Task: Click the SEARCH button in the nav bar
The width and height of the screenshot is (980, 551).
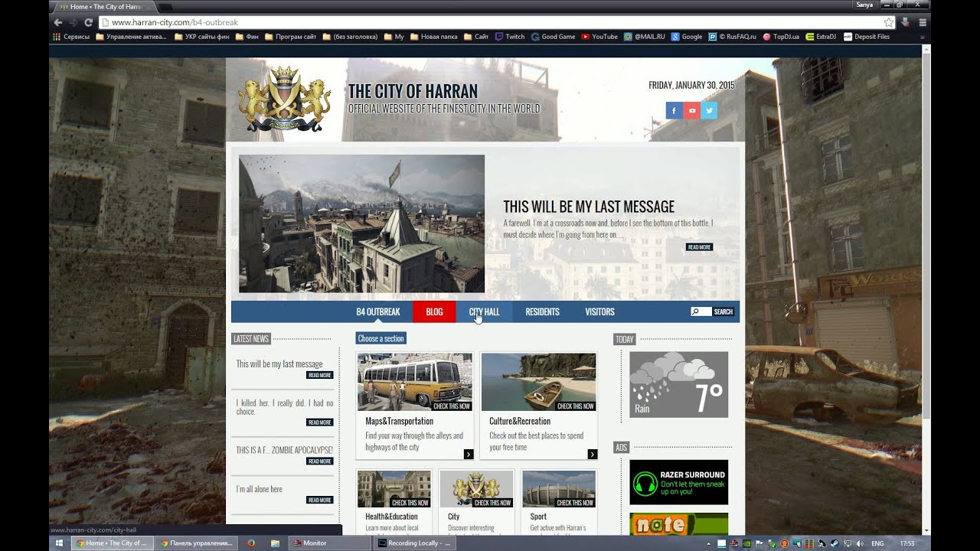Action: [x=724, y=311]
